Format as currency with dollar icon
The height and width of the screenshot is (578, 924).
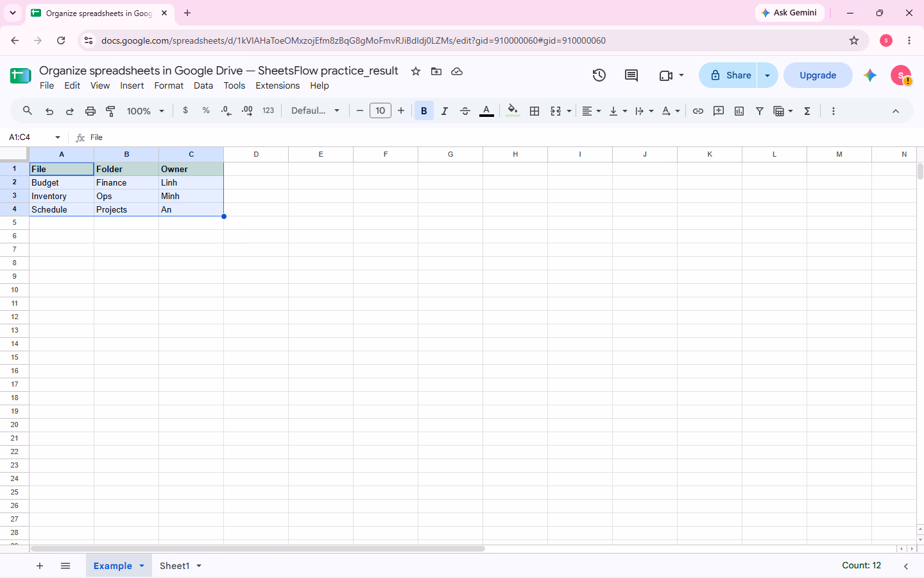(x=185, y=110)
